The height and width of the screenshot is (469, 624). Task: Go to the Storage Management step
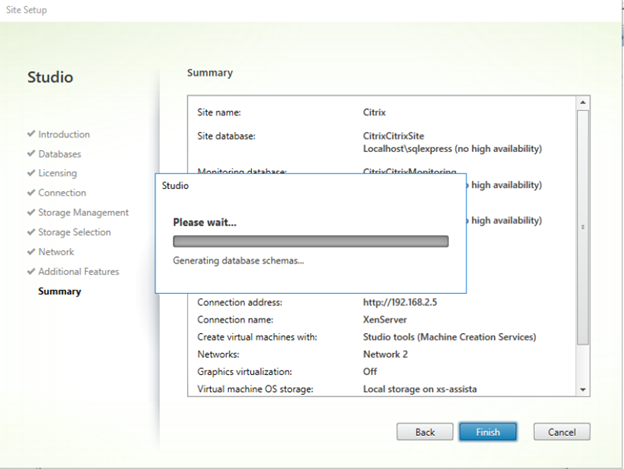pyautogui.click(x=83, y=212)
